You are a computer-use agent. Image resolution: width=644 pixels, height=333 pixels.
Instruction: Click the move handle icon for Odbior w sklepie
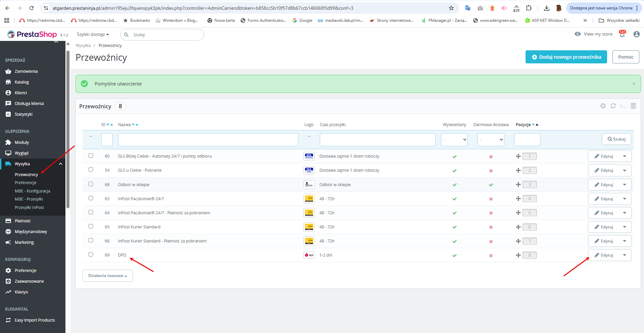[x=518, y=184]
